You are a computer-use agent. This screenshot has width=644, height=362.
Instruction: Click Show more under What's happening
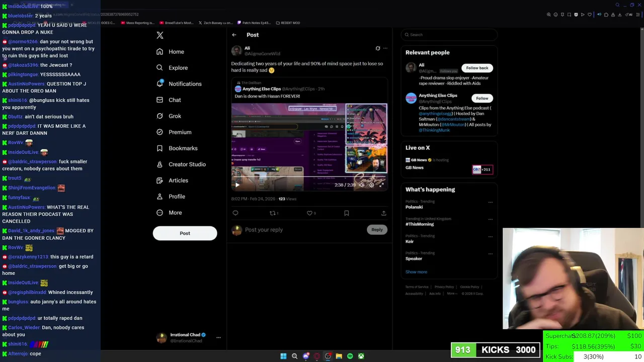click(x=416, y=272)
